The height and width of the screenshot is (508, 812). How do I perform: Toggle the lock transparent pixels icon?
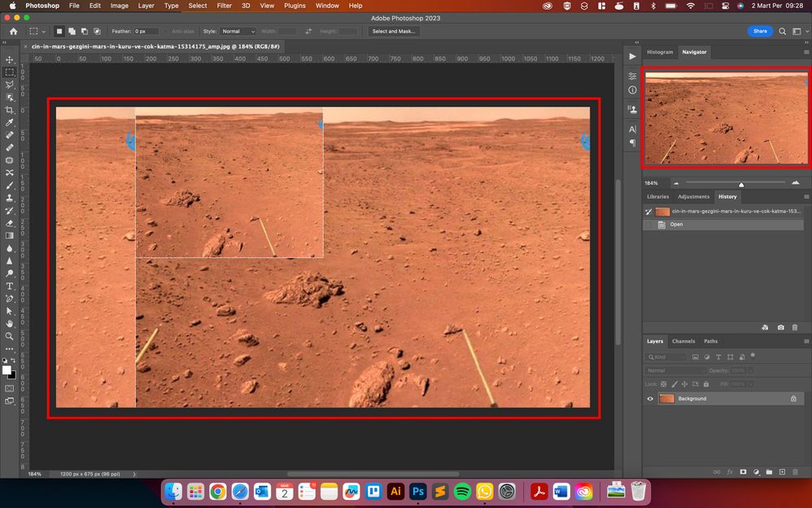[x=663, y=384]
